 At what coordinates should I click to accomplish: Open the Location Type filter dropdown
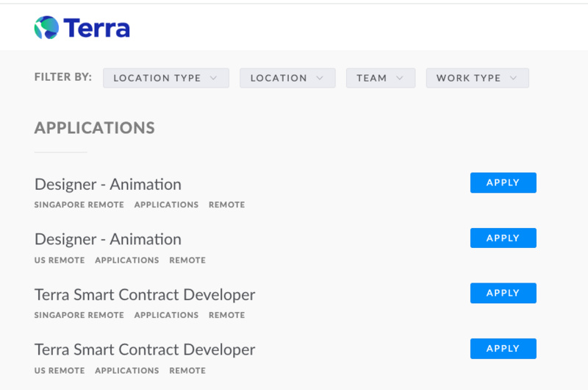click(x=165, y=78)
